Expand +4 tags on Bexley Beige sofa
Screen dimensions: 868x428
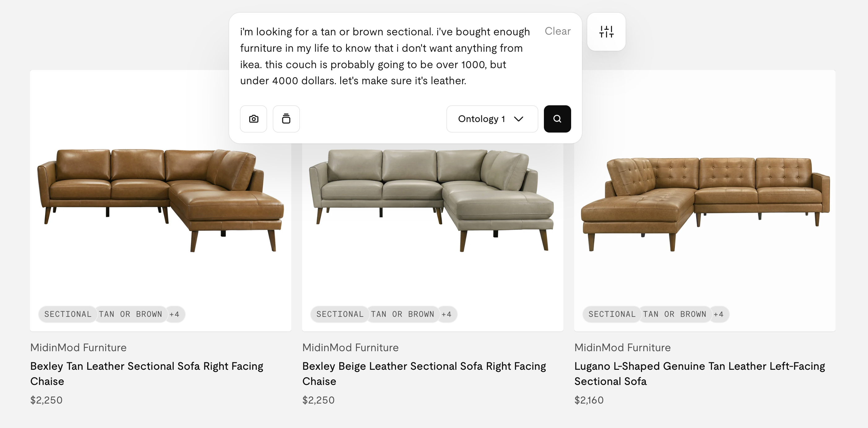click(446, 314)
